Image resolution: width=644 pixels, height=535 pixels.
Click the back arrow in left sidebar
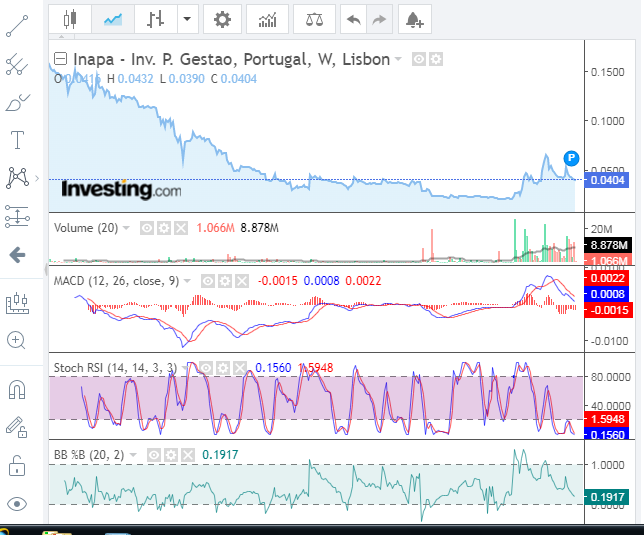(x=17, y=255)
